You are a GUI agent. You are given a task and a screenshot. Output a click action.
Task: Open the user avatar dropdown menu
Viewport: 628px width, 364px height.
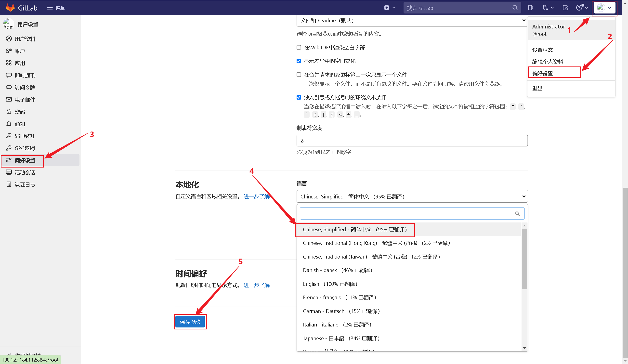[604, 8]
